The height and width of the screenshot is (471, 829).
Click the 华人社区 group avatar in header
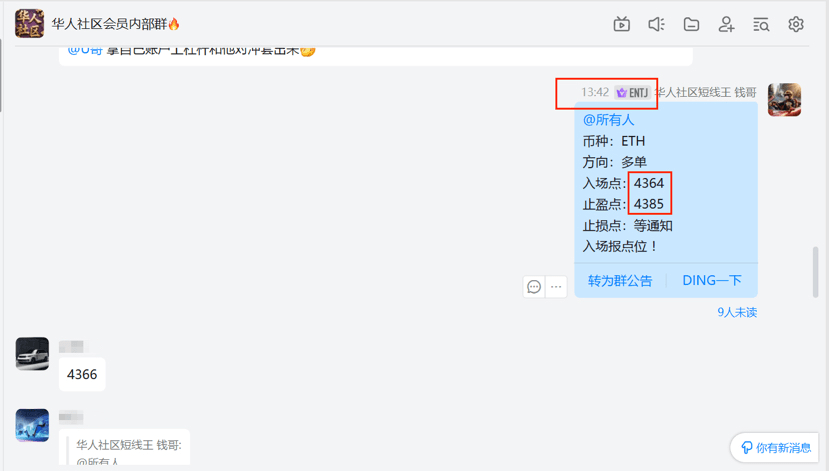(29, 23)
